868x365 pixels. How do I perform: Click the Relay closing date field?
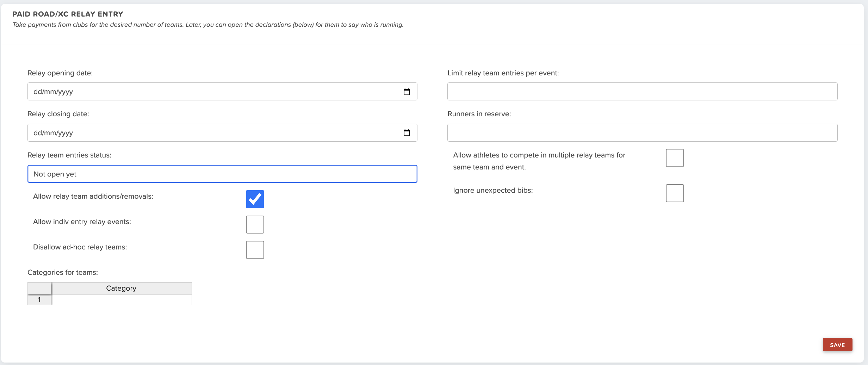(222, 133)
